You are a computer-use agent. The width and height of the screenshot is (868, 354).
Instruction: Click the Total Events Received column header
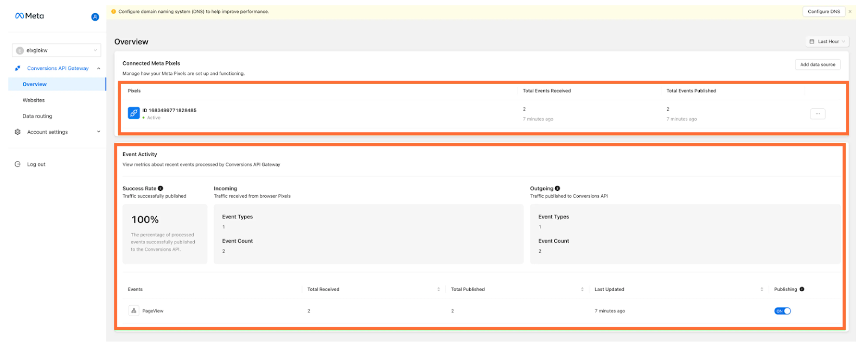tap(547, 91)
